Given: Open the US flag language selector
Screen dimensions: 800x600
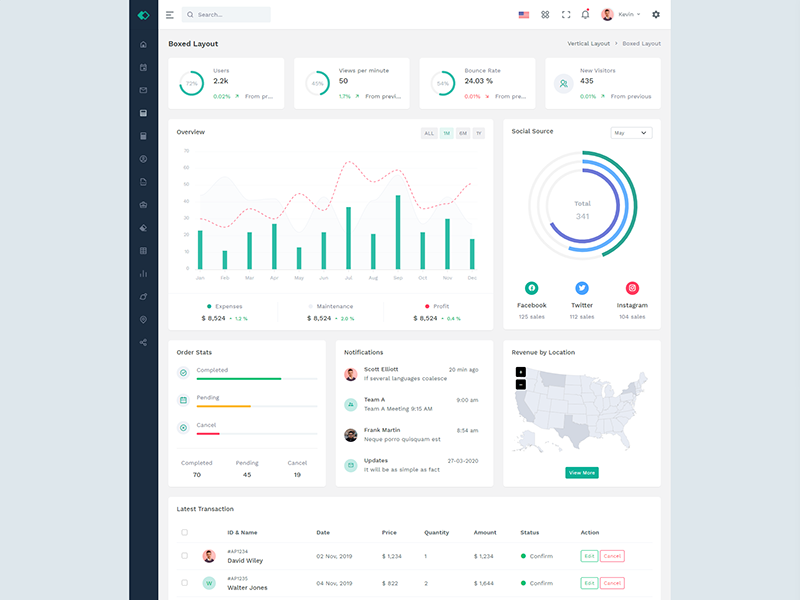Looking at the screenshot, I should [x=524, y=15].
